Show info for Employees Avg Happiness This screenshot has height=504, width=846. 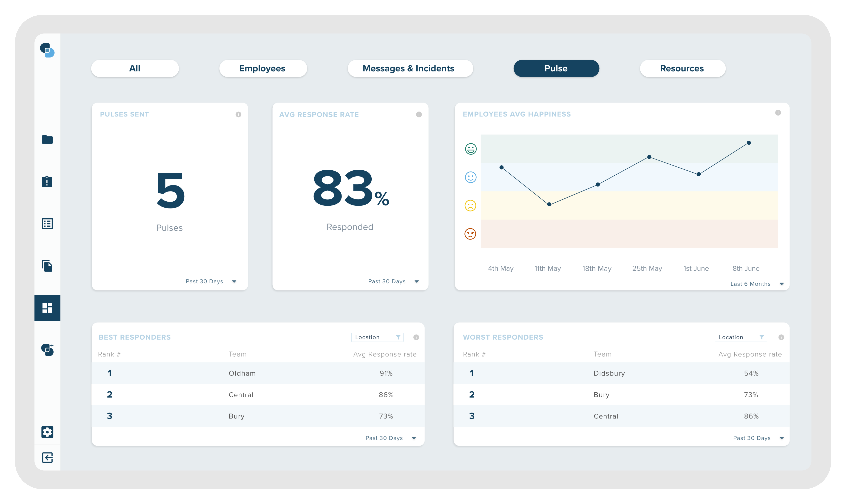(x=778, y=113)
